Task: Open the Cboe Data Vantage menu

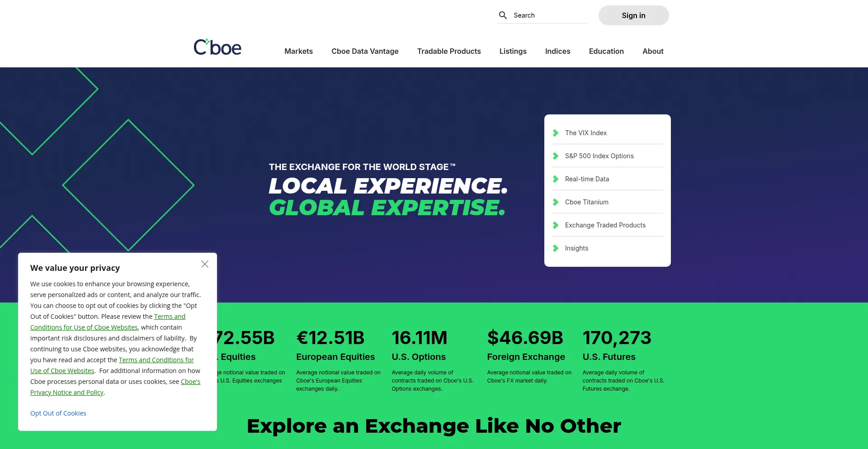Action: click(x=365, y=51)
